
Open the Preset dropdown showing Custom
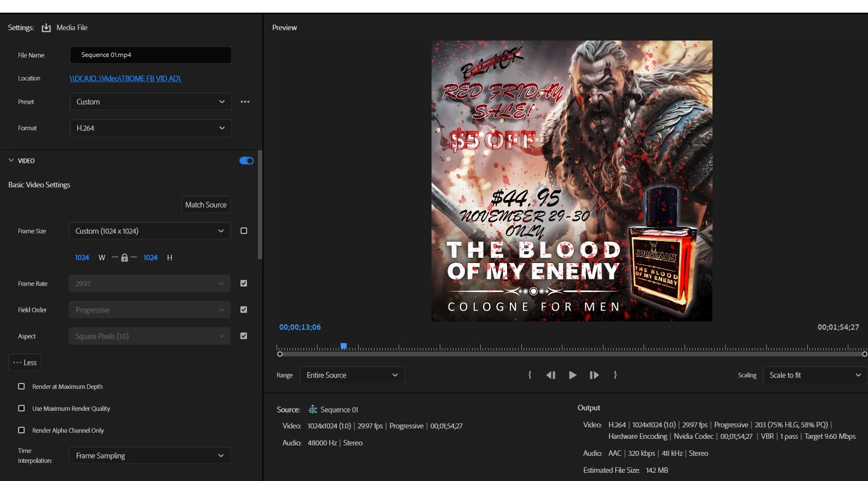coord(151,102)
